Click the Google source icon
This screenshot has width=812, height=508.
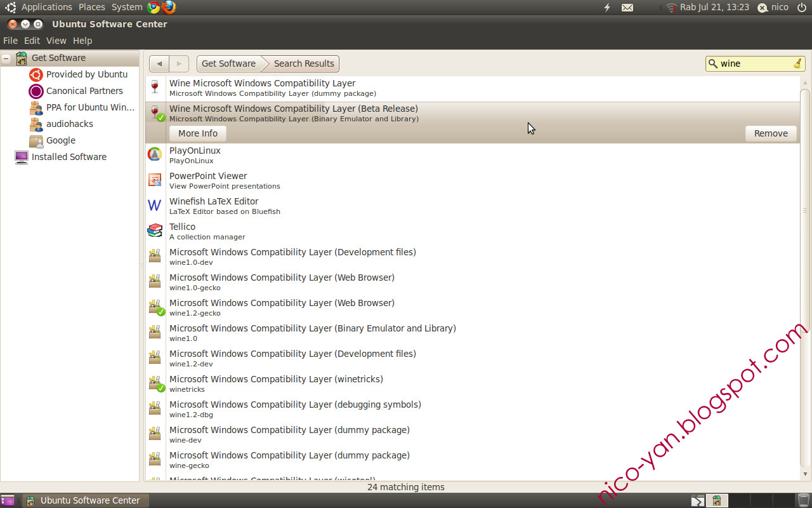(x=36, y=140)
